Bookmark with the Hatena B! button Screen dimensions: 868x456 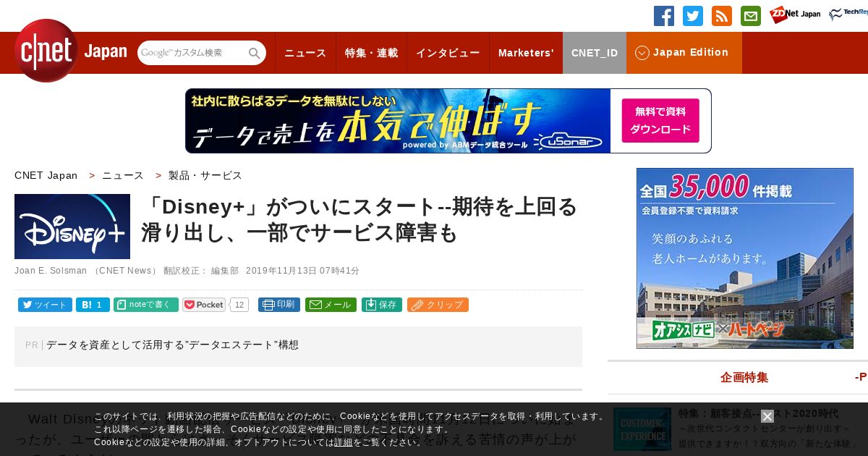(x=93, y=305)
